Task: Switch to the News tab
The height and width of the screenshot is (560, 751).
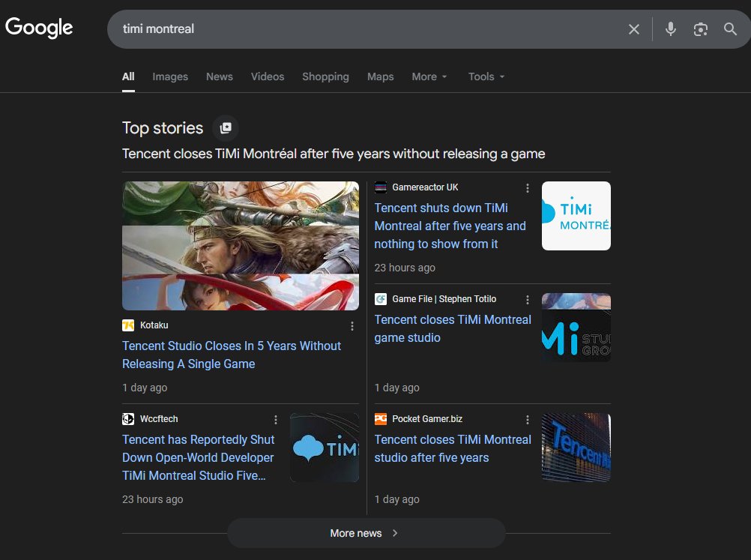Action: tap(220, 76)
